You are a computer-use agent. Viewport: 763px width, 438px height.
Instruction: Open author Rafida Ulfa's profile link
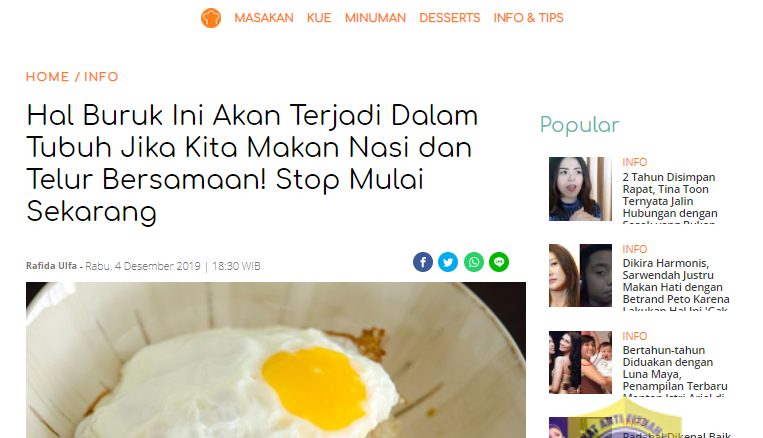coord(52,266)
